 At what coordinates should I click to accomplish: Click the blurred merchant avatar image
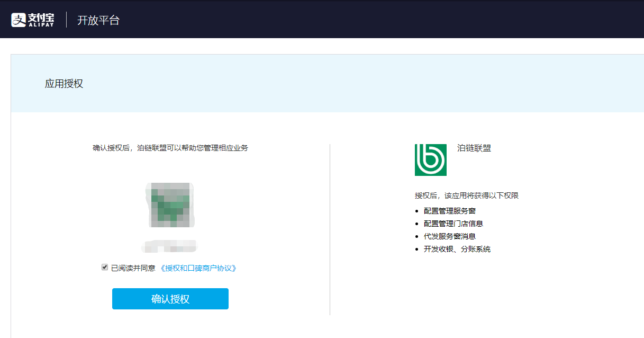click(170, 204)
